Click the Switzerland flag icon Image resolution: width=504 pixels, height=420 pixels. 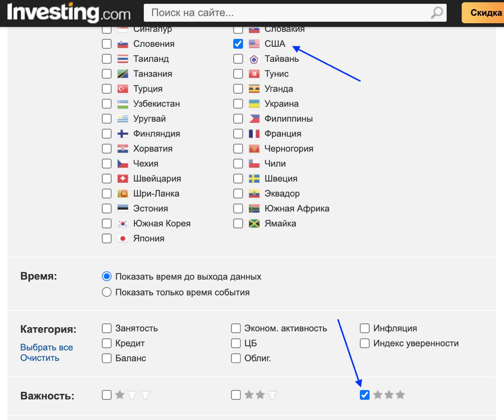pyautogui.click(x=123, y=179)
